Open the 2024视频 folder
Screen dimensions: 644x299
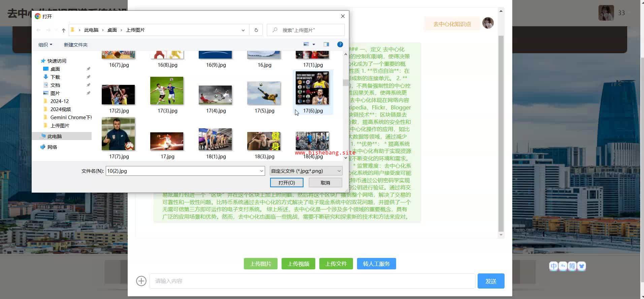click(x=61, y=109)
